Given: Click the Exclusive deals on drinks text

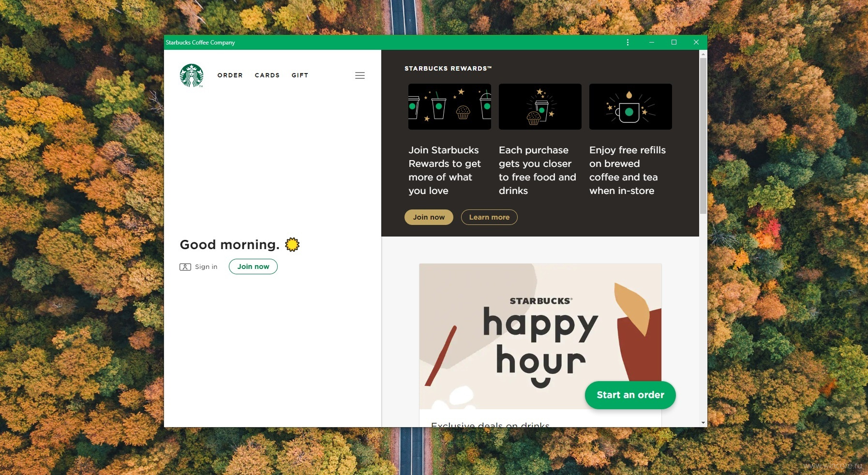Looking at the screenshot, I should (490, 424).
